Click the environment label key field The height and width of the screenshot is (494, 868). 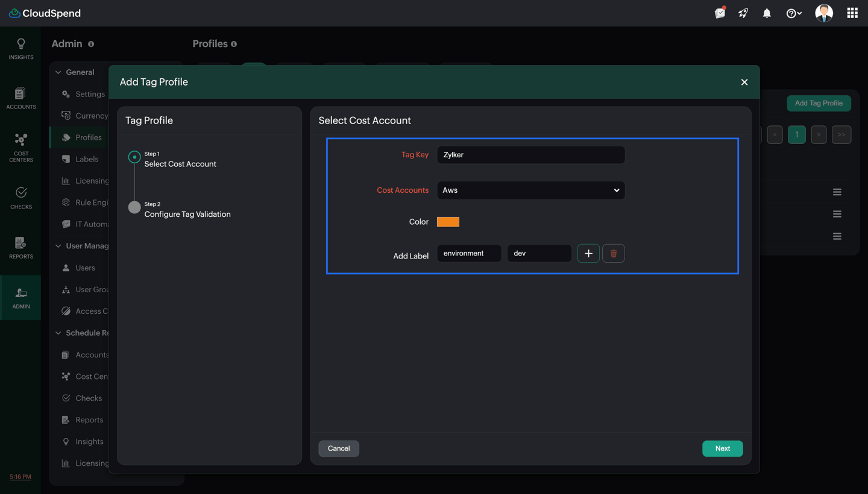click(x=469, y=253)
